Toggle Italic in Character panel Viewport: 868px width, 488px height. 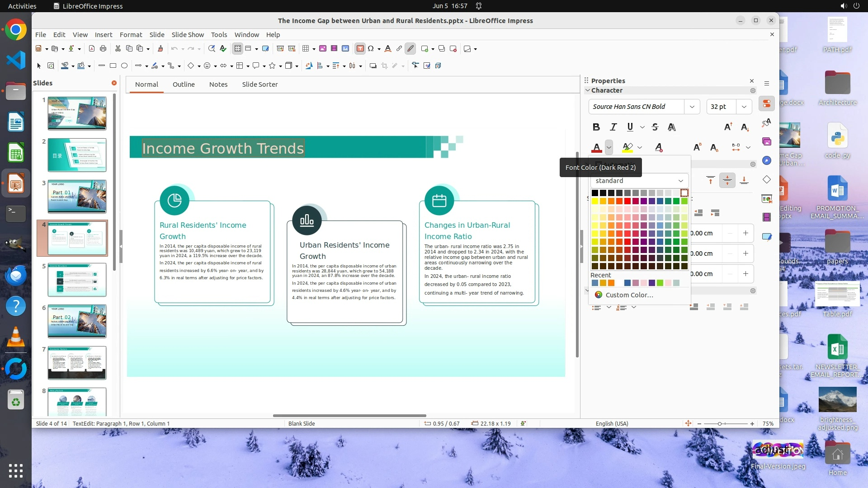click(613, 127)
